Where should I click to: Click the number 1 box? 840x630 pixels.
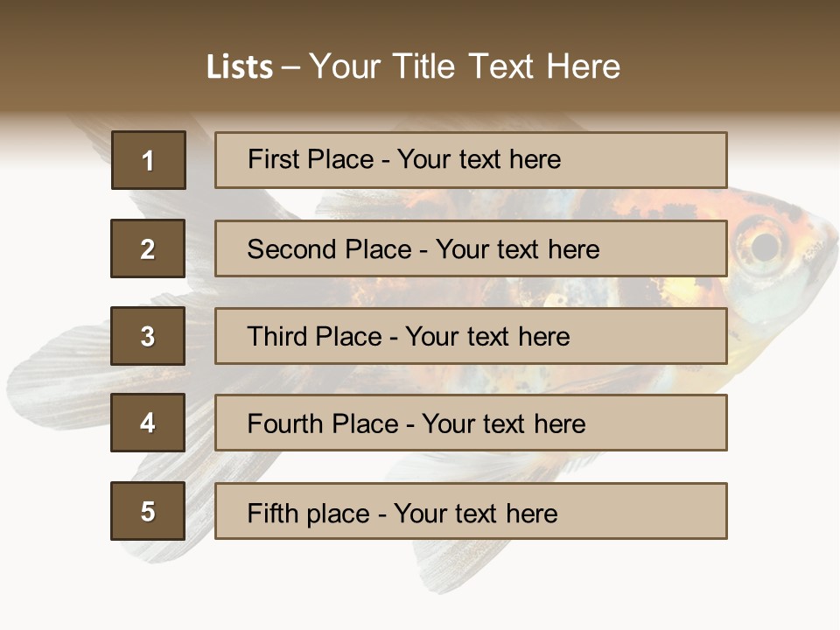coord(149,160)
